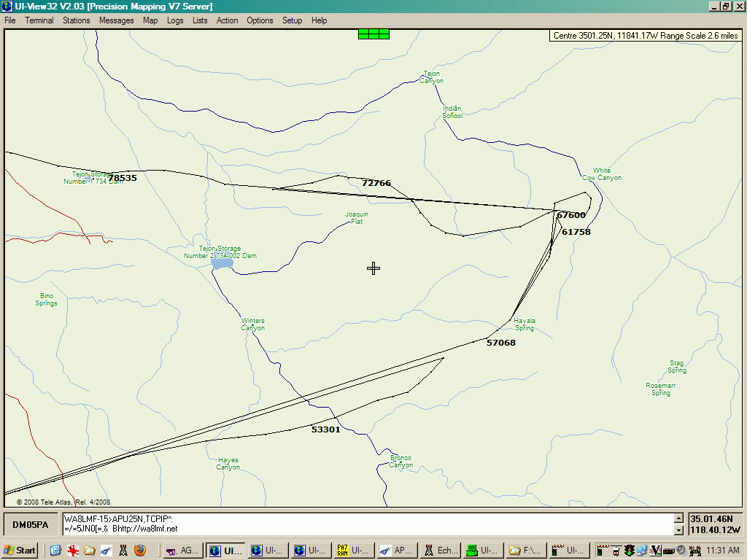Open the radio tower quick launch icon

click(123, 551)
